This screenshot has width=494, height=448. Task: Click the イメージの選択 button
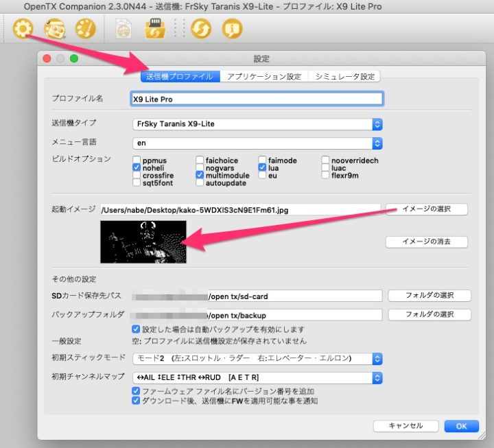point(426,209)
